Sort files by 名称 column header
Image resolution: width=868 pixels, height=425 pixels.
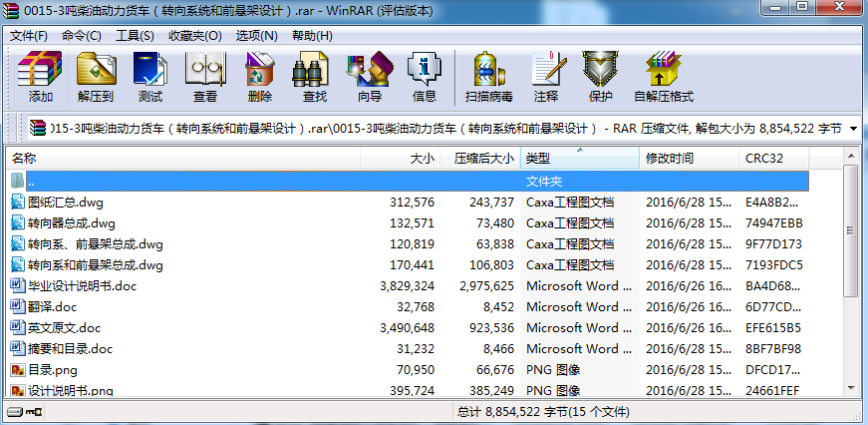pyautogui.click(x=183, y=158)
